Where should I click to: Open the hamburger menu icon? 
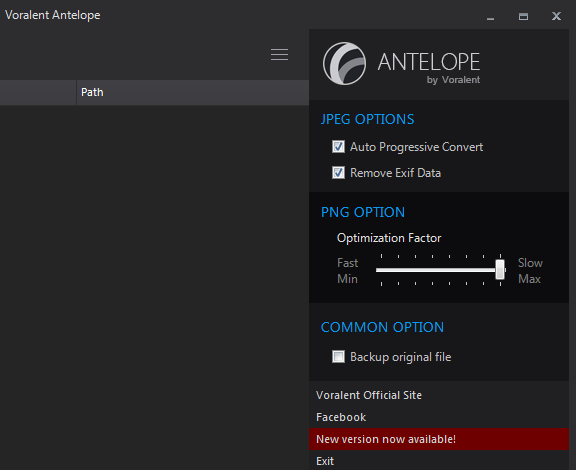[x=279, y=54]
